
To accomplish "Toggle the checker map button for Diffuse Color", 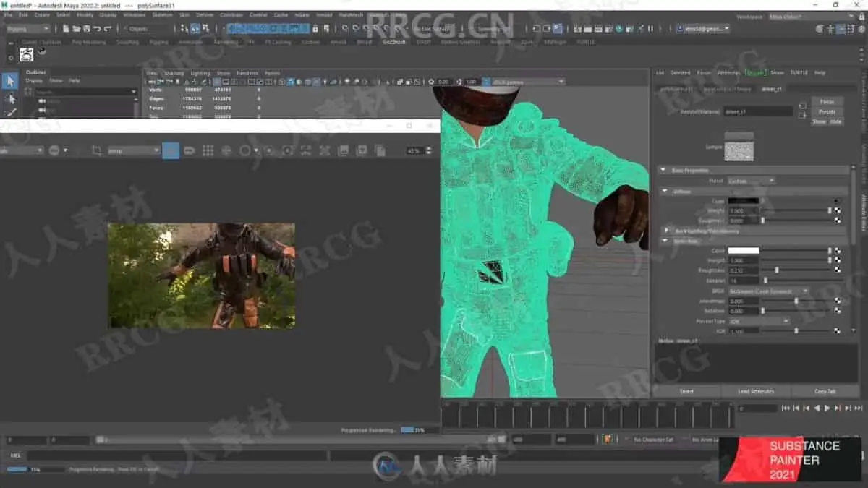I will pos(838,201).
